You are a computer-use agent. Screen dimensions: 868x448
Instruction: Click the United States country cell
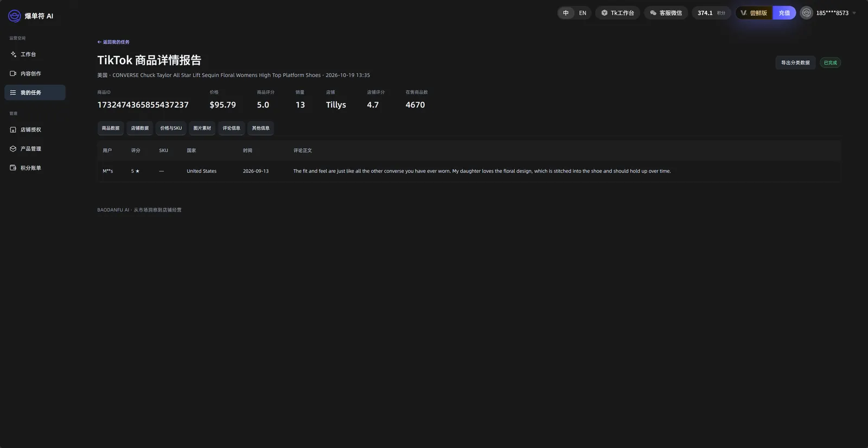[x=202, y=171]
